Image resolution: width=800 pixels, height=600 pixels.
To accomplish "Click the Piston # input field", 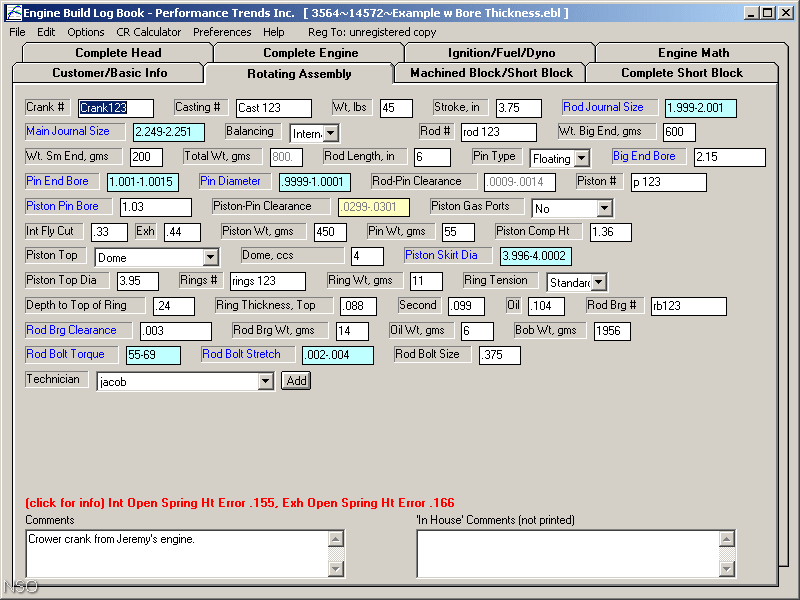I will (x=669, y=182).
